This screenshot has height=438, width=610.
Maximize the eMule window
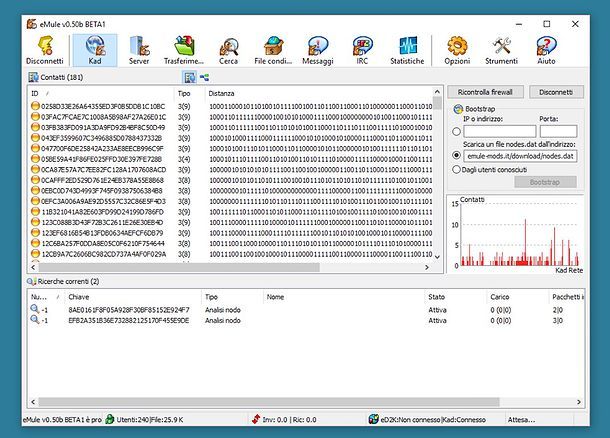(x=547, y=24)
